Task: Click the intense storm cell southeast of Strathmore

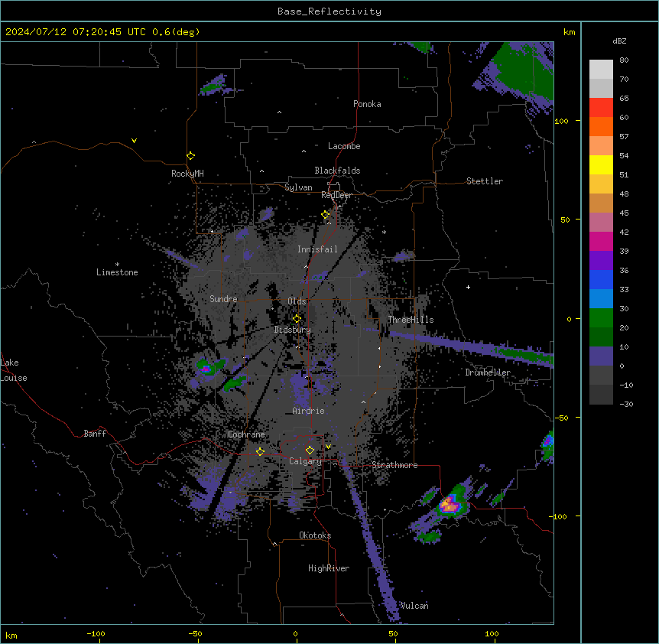Action: point(450,505)
